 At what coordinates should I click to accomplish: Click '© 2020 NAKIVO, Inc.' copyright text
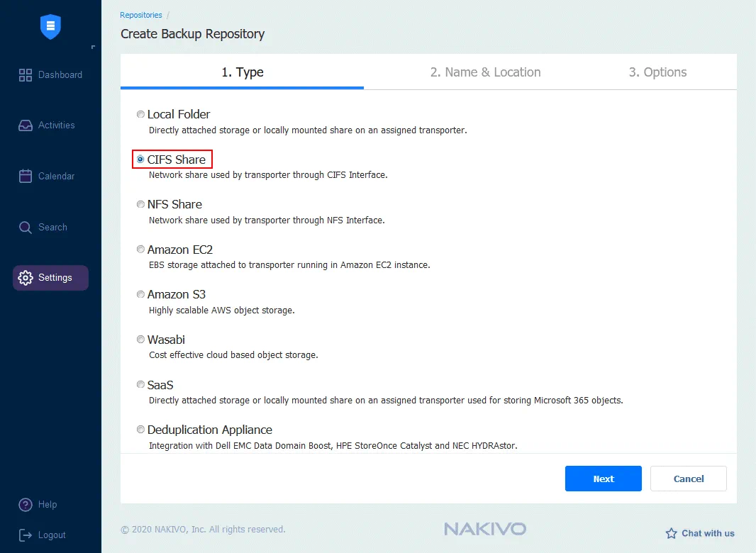click(203, 530)
